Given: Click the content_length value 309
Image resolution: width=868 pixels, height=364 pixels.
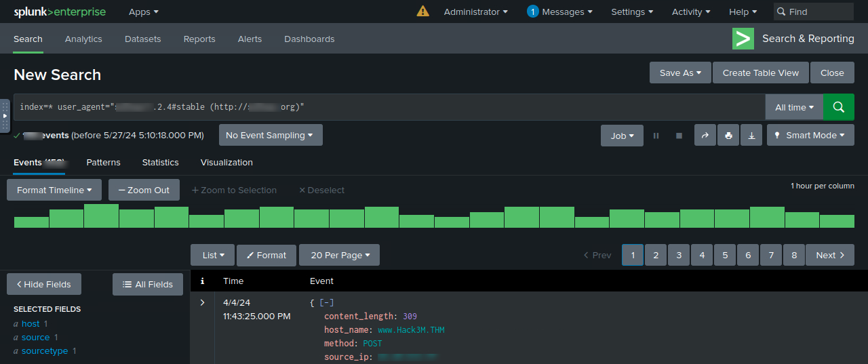Looking at the screenshot, I should pos(410,317).
